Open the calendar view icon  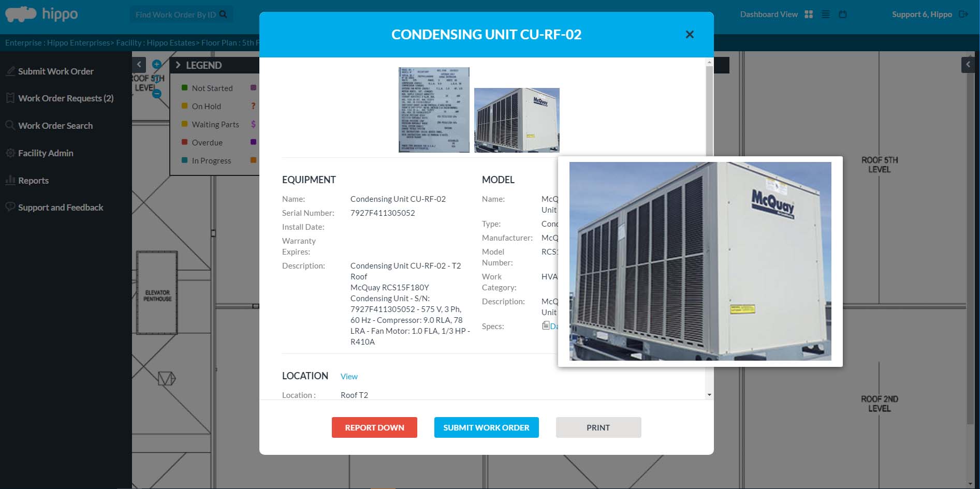click(x=843, y=14)
